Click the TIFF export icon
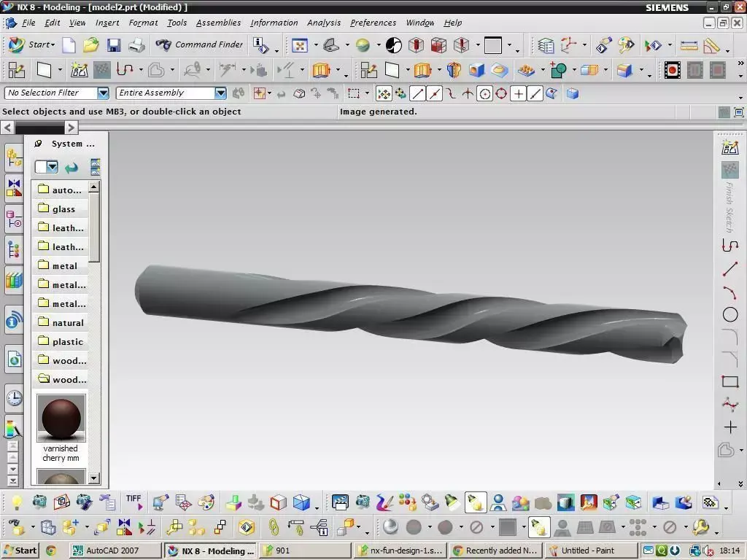Image resolution: width=747 pixels, height=560 pixels. tap(134, 502)
